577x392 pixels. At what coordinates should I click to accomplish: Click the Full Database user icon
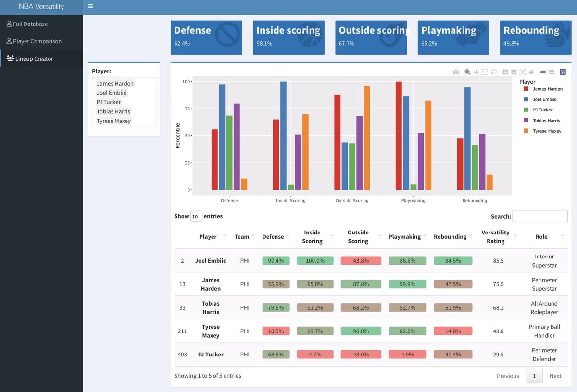(9, 24)
